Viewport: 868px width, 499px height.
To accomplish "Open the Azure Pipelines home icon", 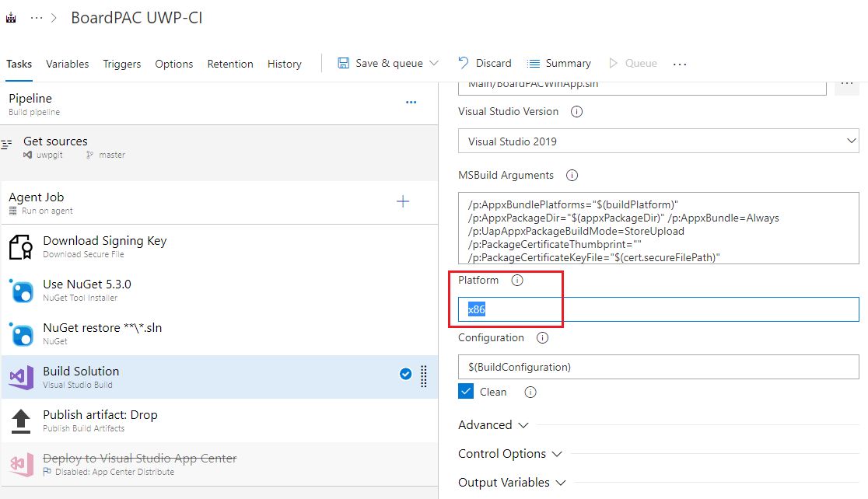I will pyautogui.click(x=11, y=18).
